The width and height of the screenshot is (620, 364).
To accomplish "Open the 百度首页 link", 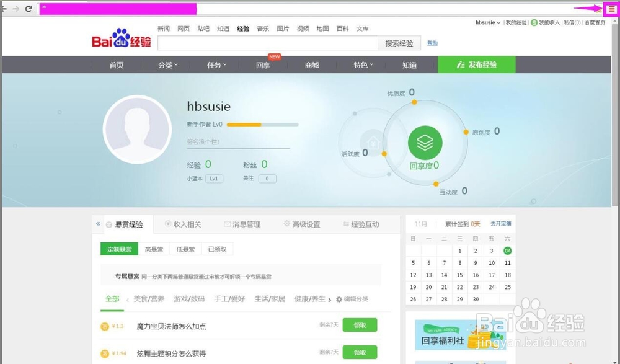I will point(595,22).
